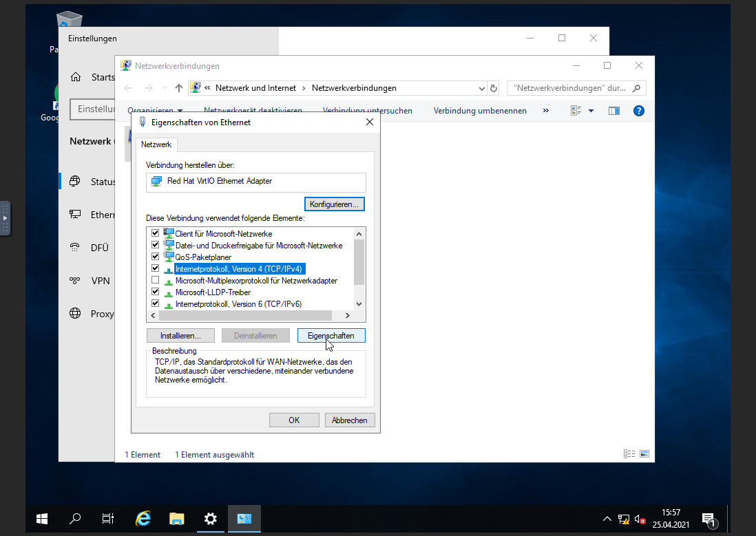Toggle the preview pane icon
Screen dimensions: 756x536
(613, 111)
